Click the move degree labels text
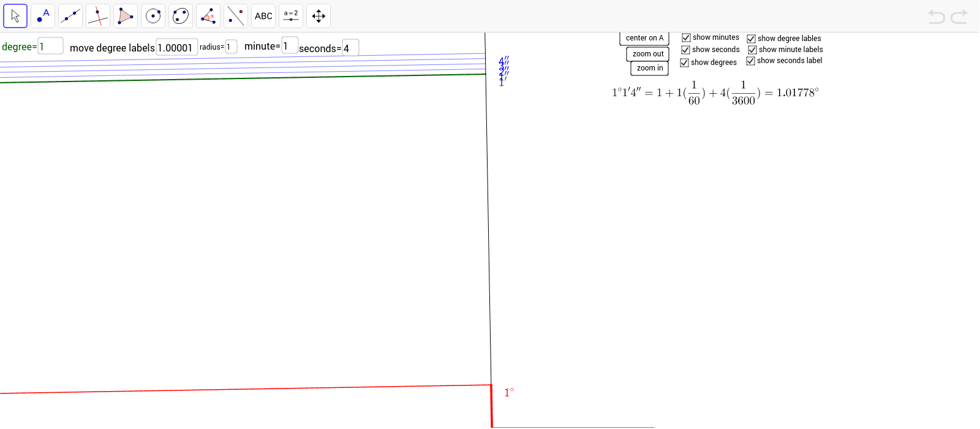This screenshot has height=429, width=980. [x=112, y=48]
